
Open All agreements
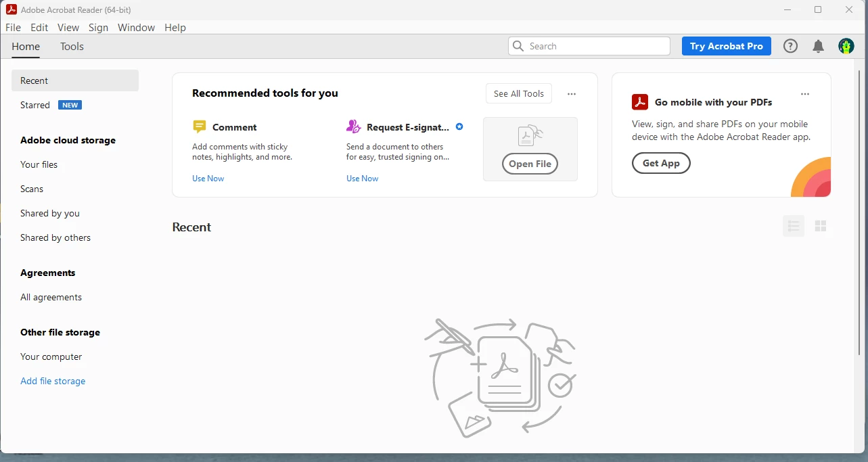click(x=51, y=297)
